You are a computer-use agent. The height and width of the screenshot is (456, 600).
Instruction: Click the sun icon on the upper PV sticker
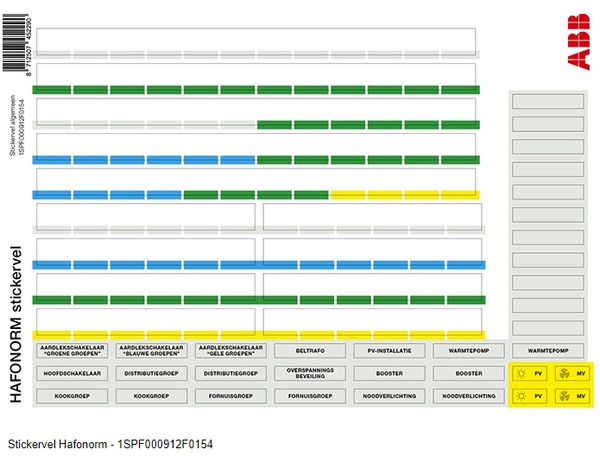click(520, 373)
